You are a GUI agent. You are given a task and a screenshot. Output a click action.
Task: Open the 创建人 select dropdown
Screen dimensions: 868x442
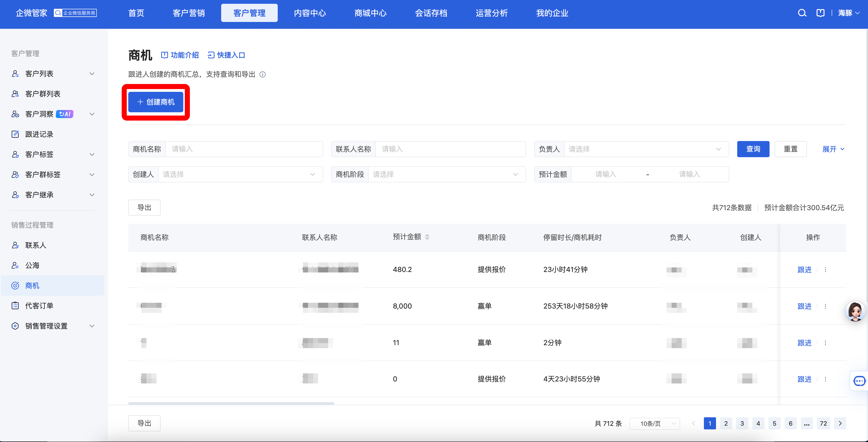[x=240, y=174]
